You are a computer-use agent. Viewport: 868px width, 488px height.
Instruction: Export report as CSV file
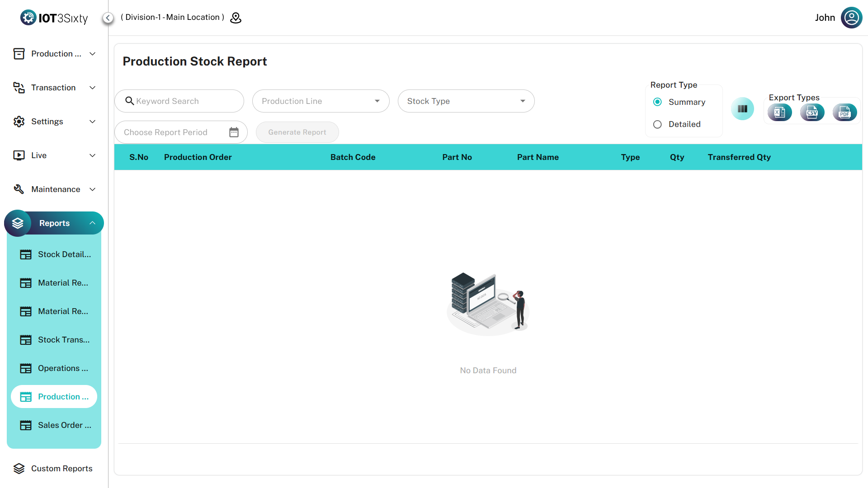click(x=812, y=113)
